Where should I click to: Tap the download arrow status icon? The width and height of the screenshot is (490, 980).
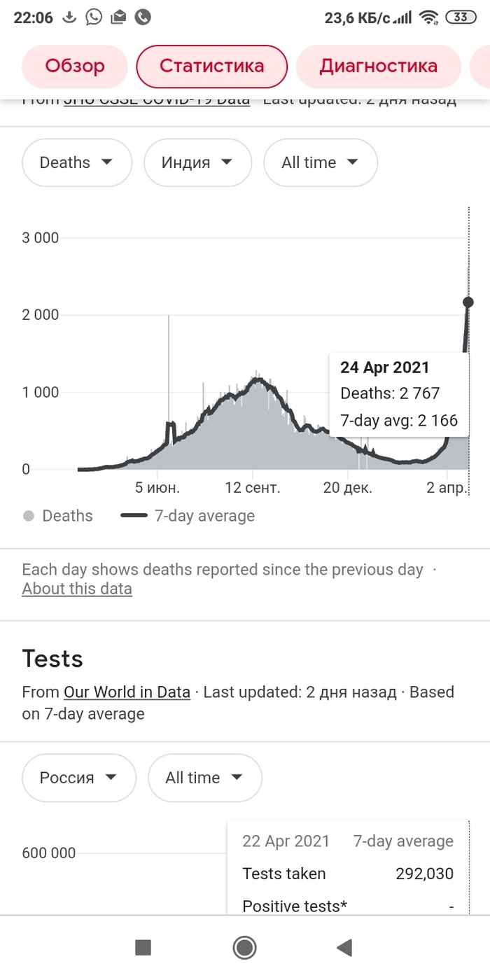point(69,17)
